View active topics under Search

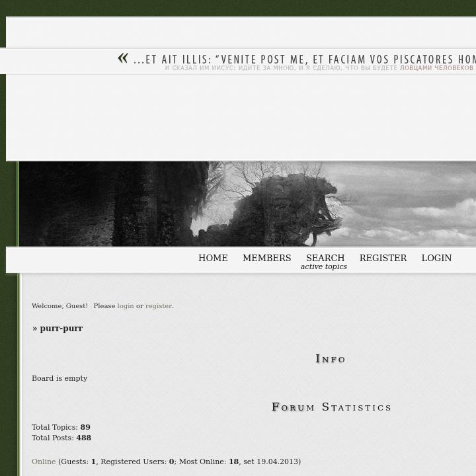(323, 267)
